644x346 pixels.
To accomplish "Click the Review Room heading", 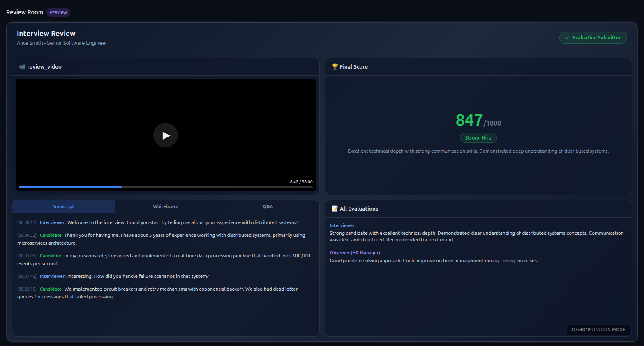I will (25, 12).
